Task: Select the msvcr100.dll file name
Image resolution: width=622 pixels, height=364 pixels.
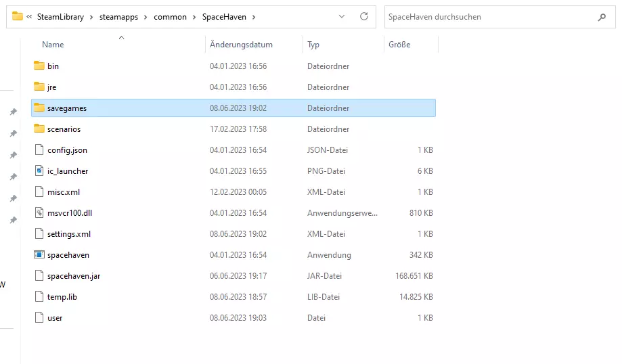Action: 70,213
